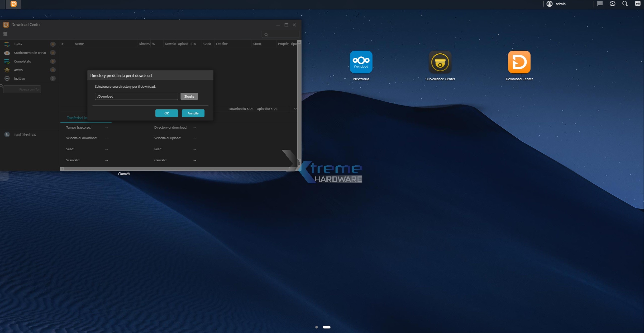Open Tutti i feed RSS
Viewport: 644px width, 333px height.
[25, 135]
